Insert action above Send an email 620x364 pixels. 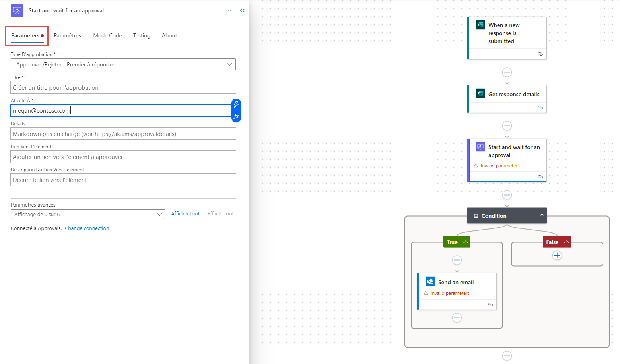point(457,260)
